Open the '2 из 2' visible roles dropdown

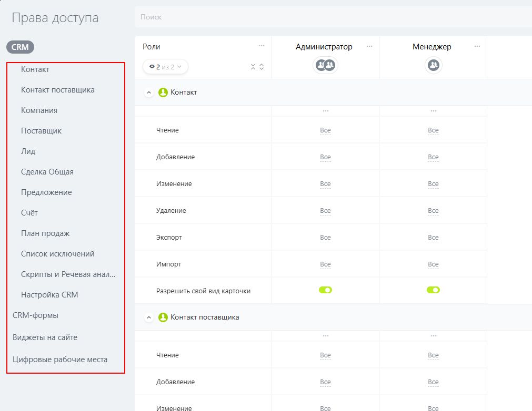click(165, 67)
